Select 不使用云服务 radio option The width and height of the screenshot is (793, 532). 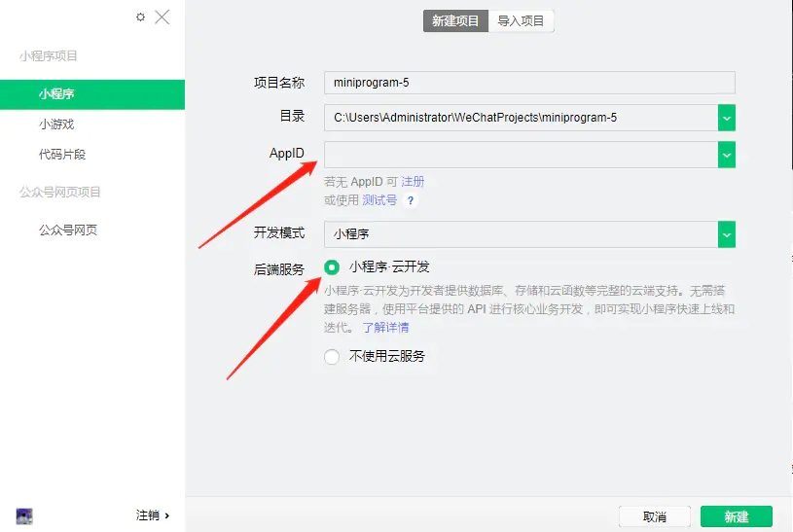(332, 357)
